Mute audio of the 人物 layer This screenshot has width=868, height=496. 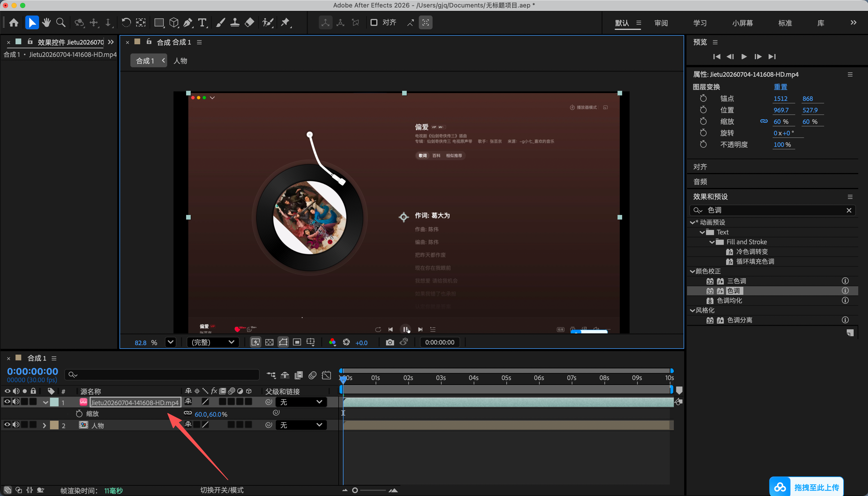pyautogui.click(x=16, y=425)
